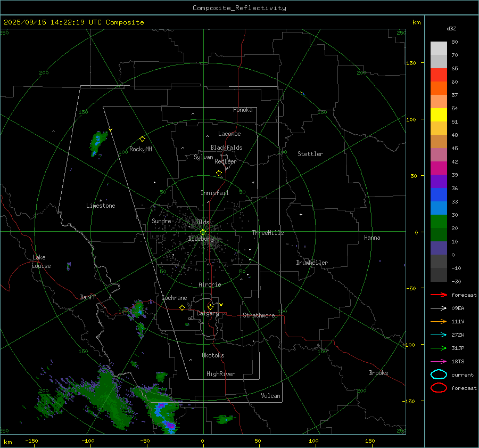Click the Drumheller town label

pyautogui.click(x=312, y=263)
